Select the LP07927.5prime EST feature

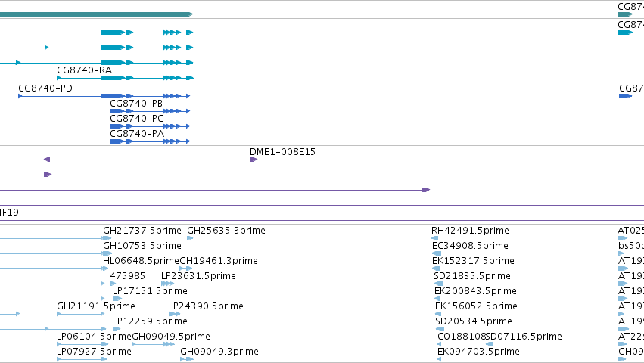[82, 359]
